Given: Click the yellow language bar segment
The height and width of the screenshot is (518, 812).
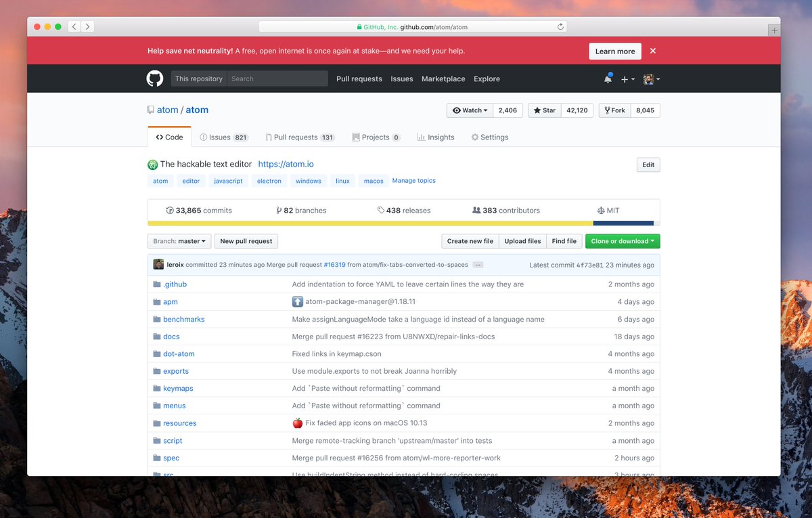Looking at the screenshot, I should point(371,223).
